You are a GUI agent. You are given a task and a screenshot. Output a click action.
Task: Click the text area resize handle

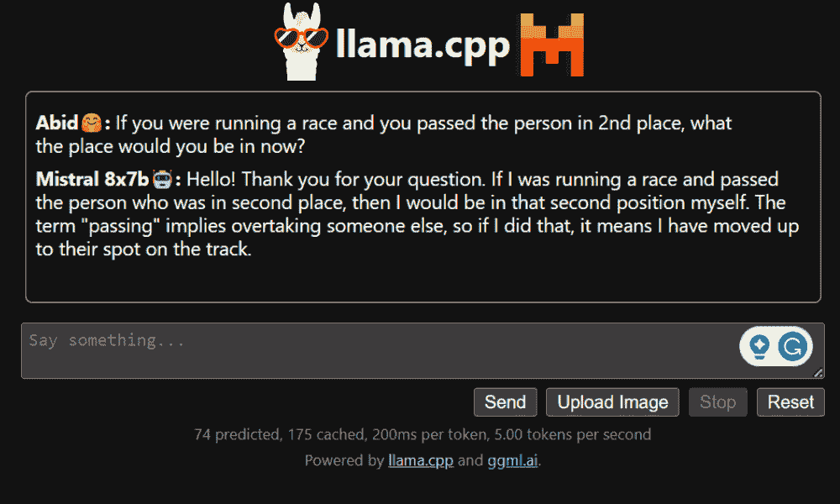(818, 373)
